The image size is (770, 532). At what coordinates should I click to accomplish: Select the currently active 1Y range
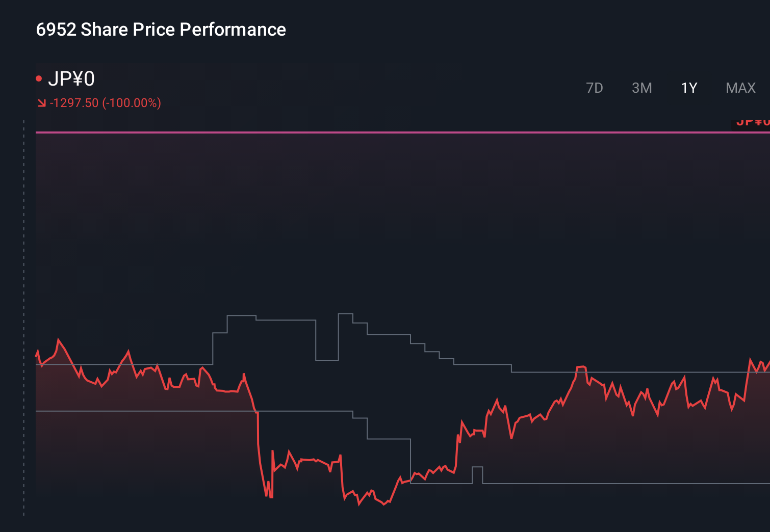(x=688, y=88)
